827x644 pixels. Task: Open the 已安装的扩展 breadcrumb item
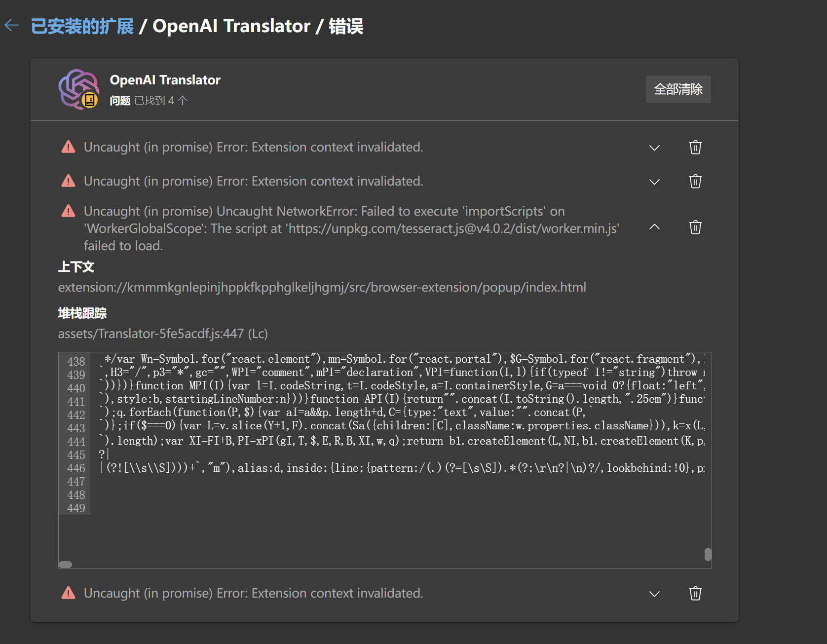82,26
